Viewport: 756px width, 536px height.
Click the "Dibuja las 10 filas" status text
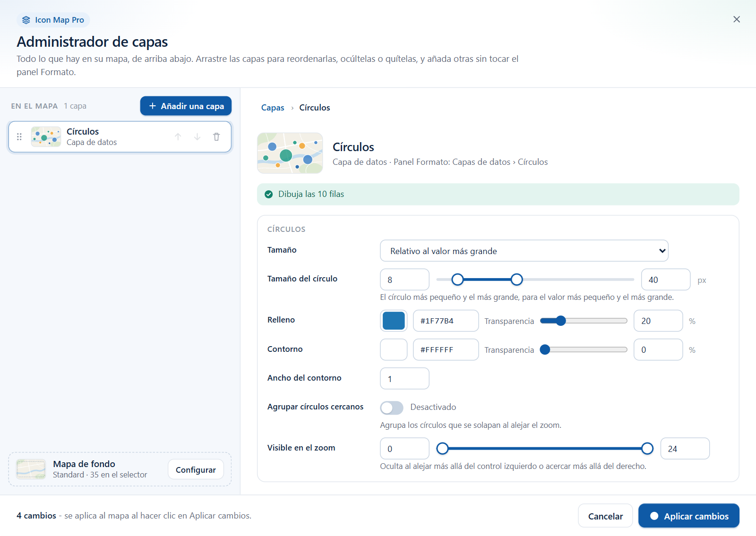coord(311,194)
